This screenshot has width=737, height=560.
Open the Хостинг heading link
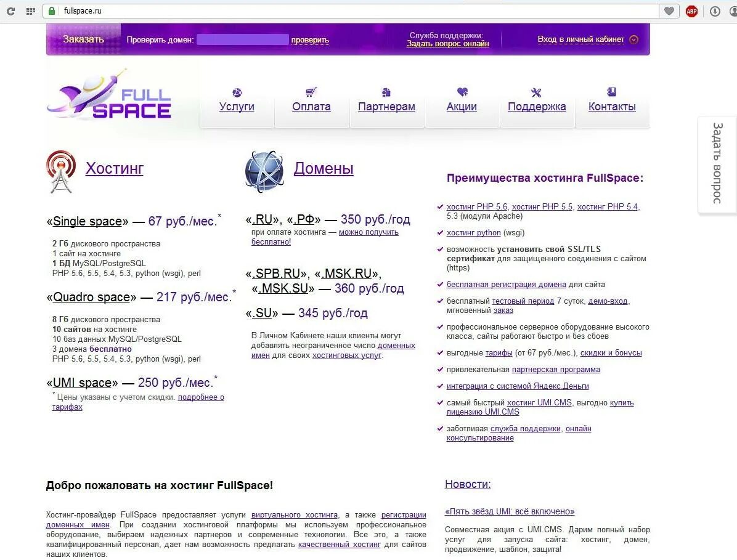point(114,168)
